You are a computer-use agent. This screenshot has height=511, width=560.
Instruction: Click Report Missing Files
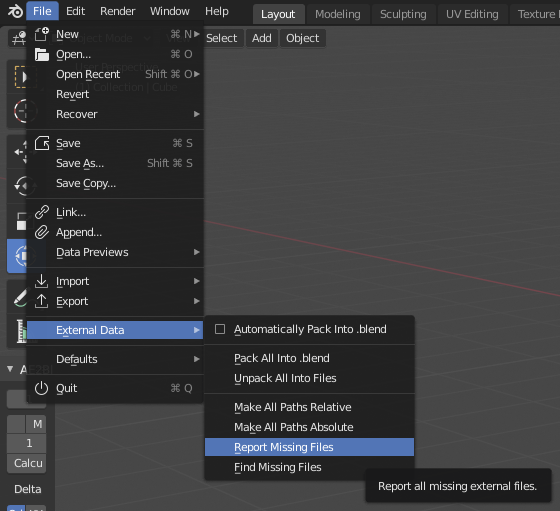pyautogui.click(x=309, y=447)
